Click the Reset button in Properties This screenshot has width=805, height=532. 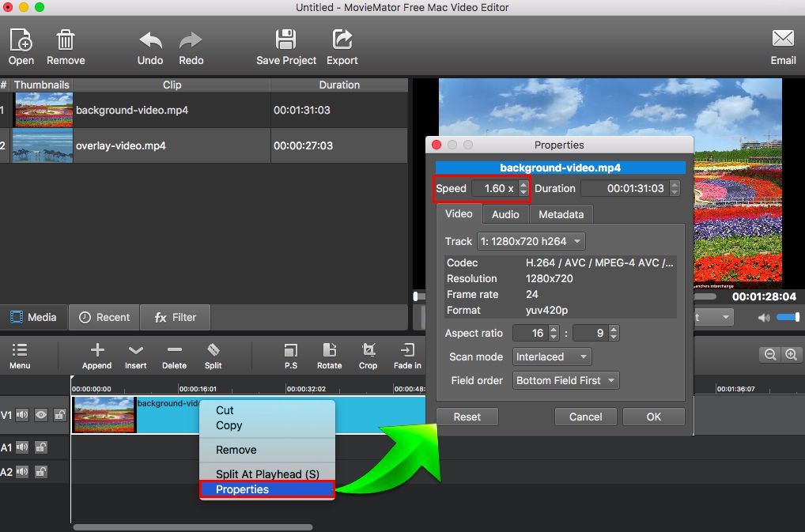[467, 417]
